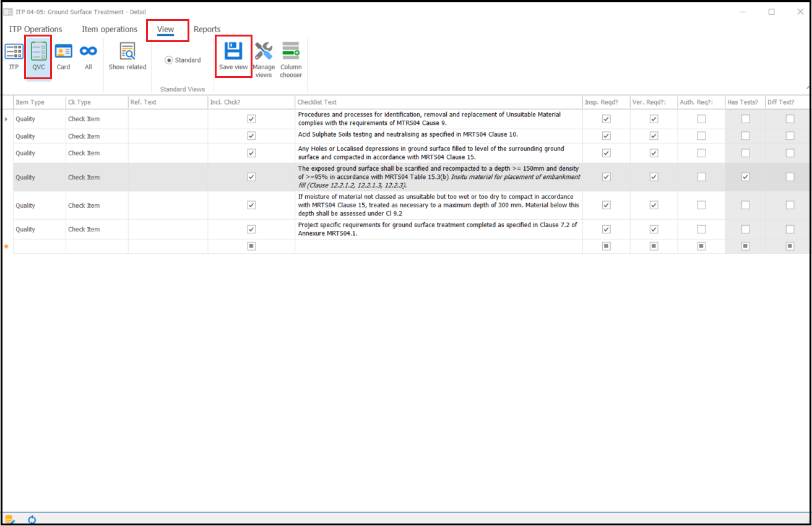Collapse the ribbon using the corner chevron
Screen dimensions: 812x526
pyautogui.click(x=806, y=88)
